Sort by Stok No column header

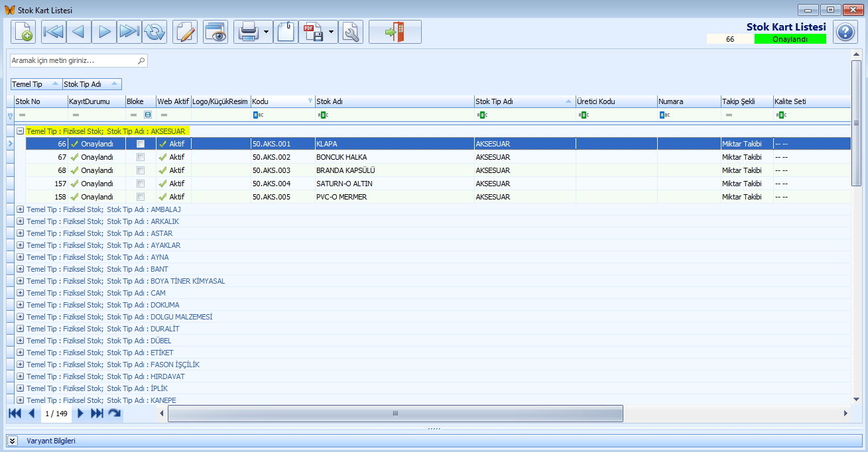(x=40, y=101)
